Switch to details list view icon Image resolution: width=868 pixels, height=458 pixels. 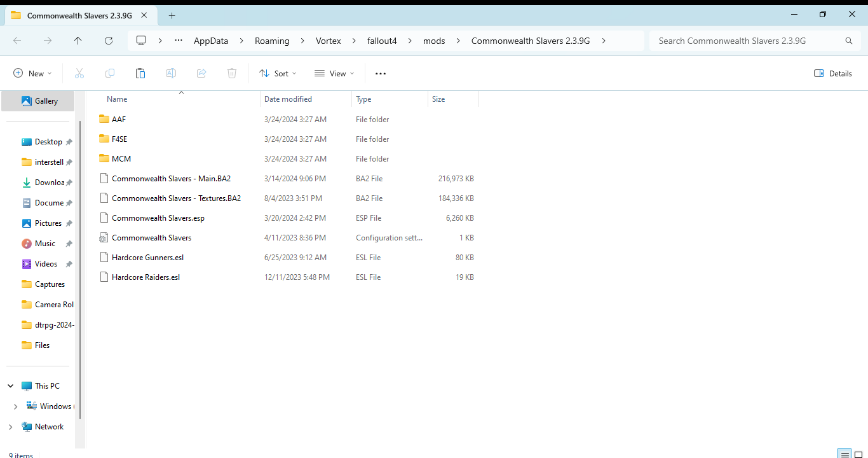point(844,454)
